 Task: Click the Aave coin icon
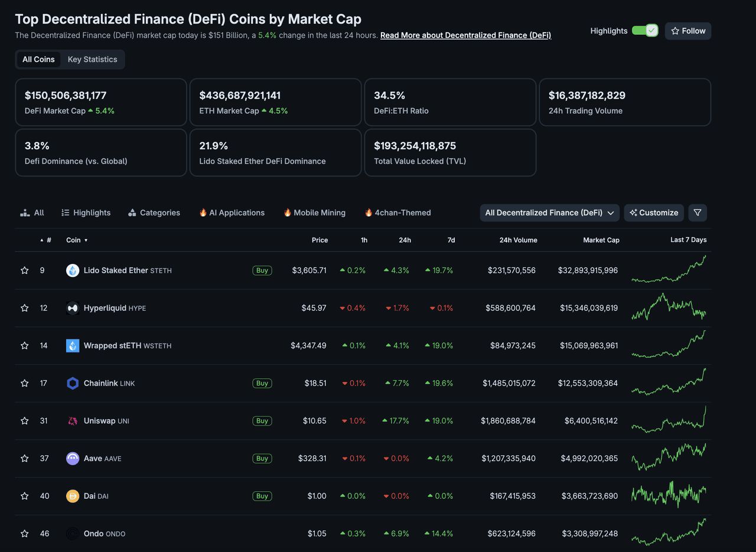(x=73, y=459)
